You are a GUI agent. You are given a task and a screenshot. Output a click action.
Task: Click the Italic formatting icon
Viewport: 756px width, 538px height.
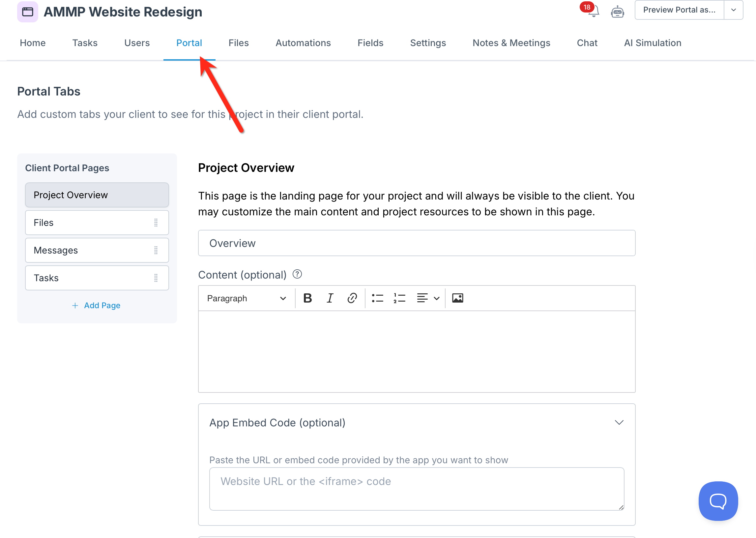[330, 298]
